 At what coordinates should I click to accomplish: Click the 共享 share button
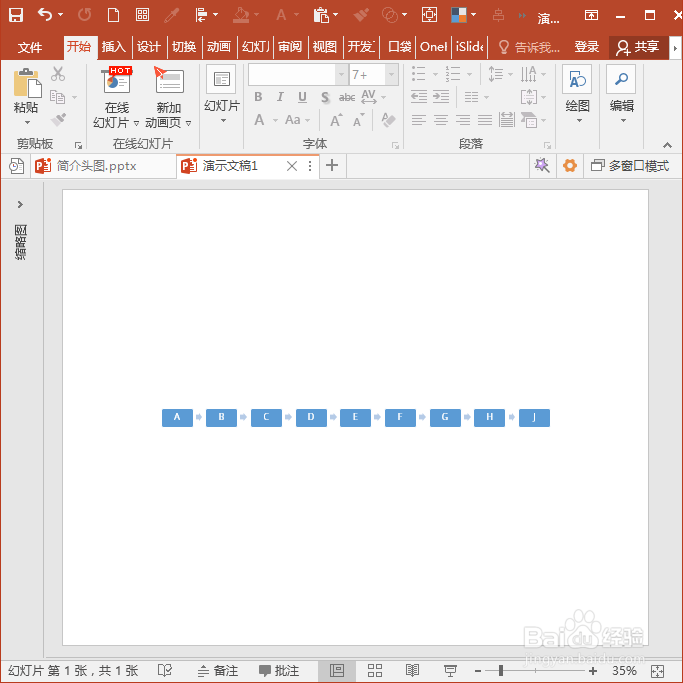point(638,47)
